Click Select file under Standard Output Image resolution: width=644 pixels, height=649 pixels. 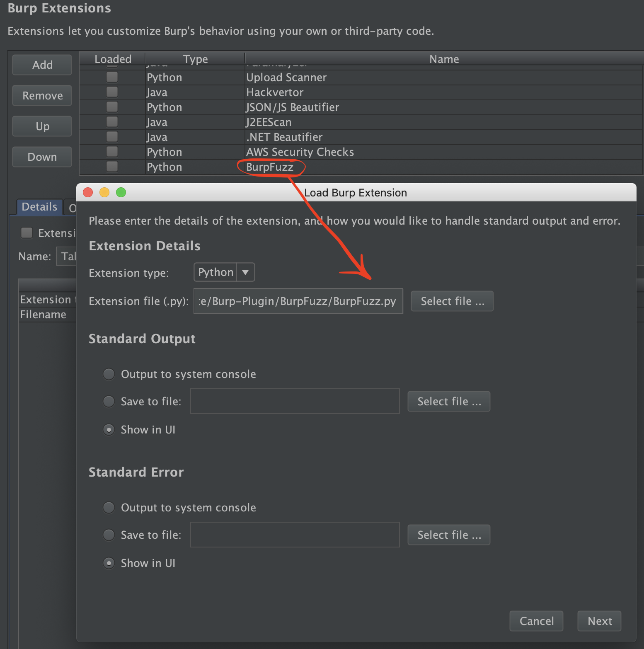point(449,401)
